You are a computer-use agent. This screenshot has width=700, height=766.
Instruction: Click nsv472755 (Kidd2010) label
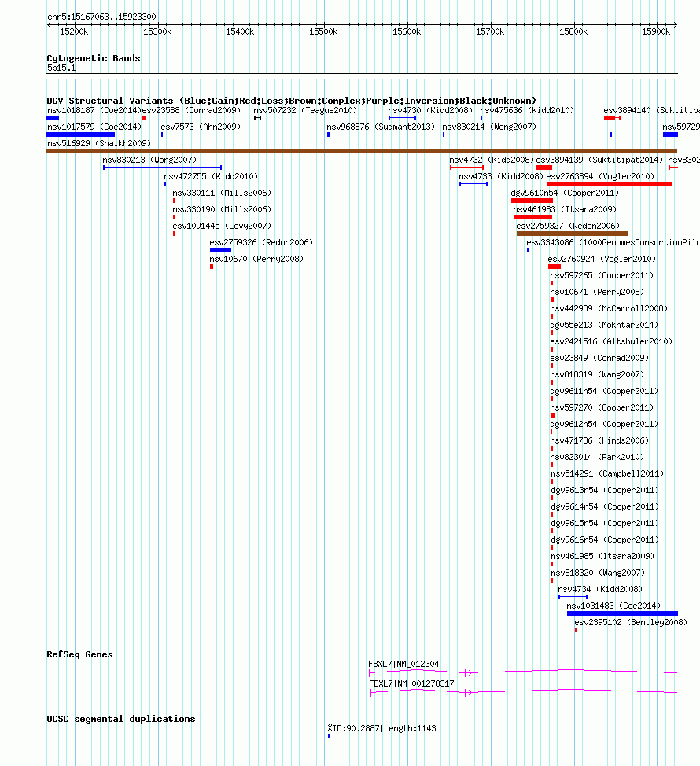point(211,177)
